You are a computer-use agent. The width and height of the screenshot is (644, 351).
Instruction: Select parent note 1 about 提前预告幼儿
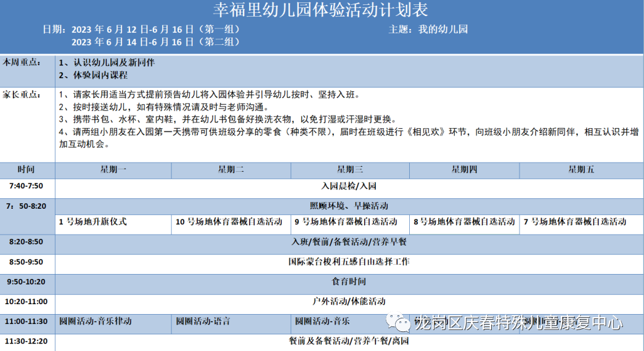point(210,95)
